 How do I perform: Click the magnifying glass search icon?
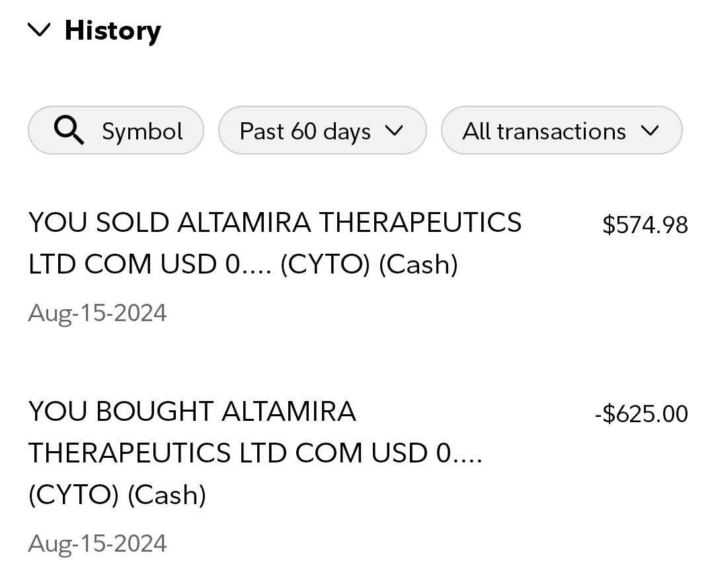69,131
